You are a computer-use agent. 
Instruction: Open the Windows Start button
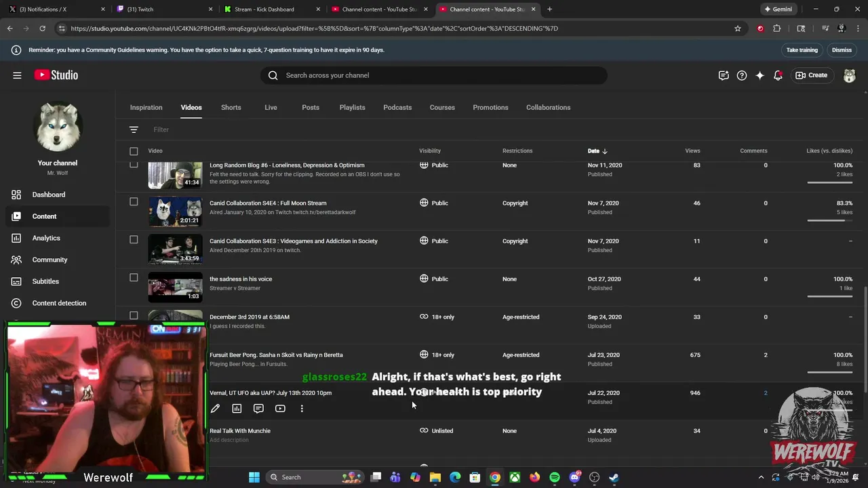point(254,477)
